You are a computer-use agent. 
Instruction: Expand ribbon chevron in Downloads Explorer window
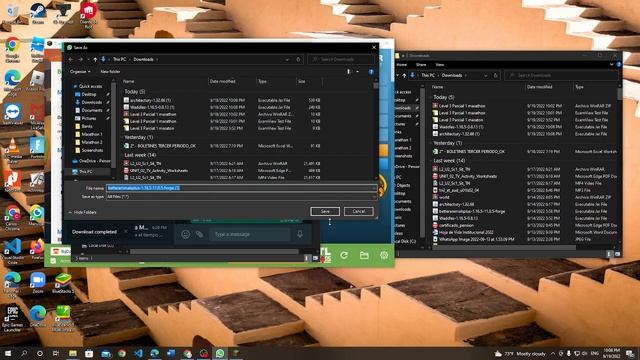click(x=611, y=64)
